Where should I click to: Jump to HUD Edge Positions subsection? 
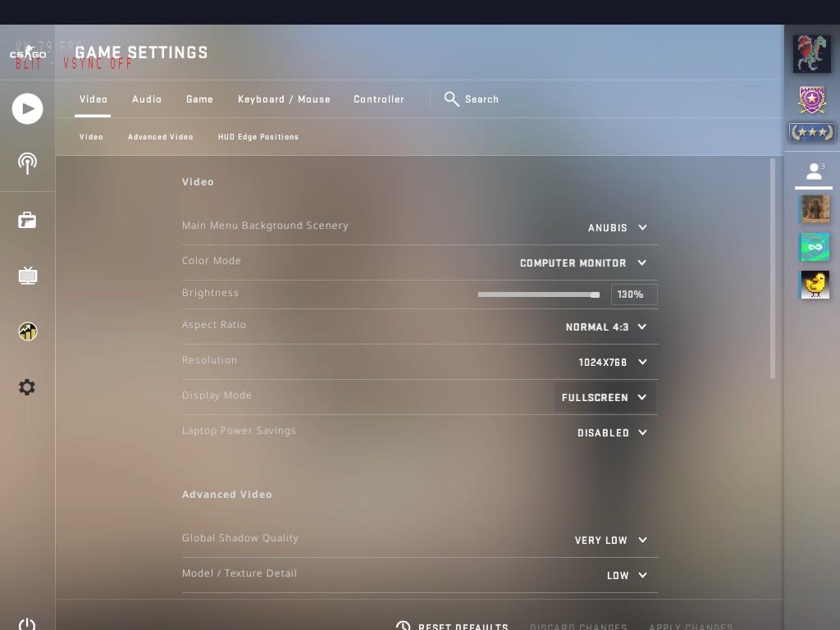tap(258, 137)
